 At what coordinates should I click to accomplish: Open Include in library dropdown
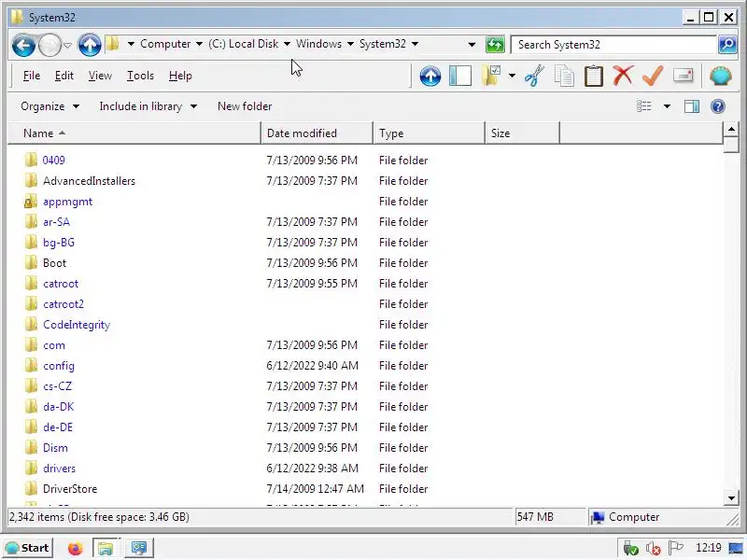[148, 106]
